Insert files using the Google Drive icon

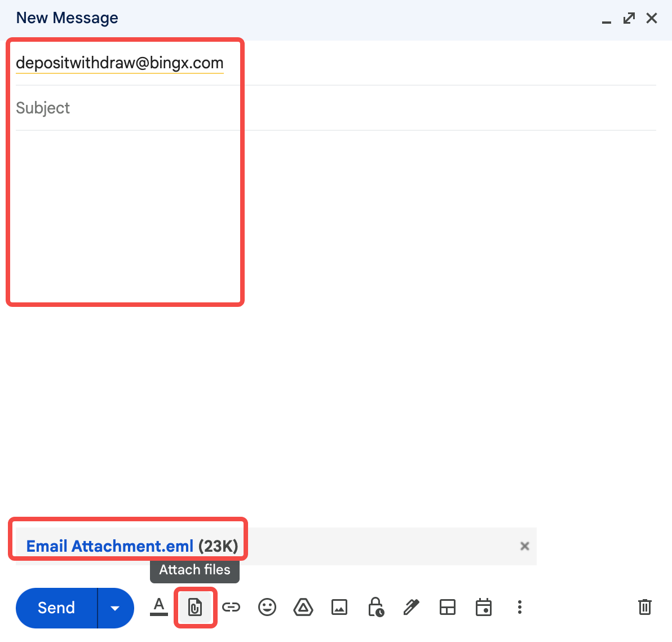pos(303,608)
